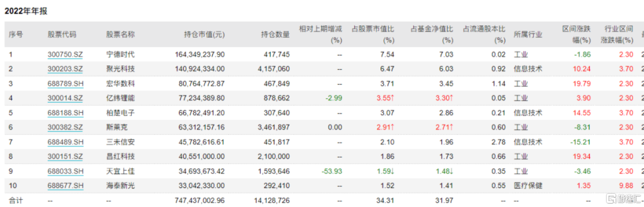
Task: Click the 1.59↓ stock ratio value
Action: pyautogui.click(x=386, y=171)
